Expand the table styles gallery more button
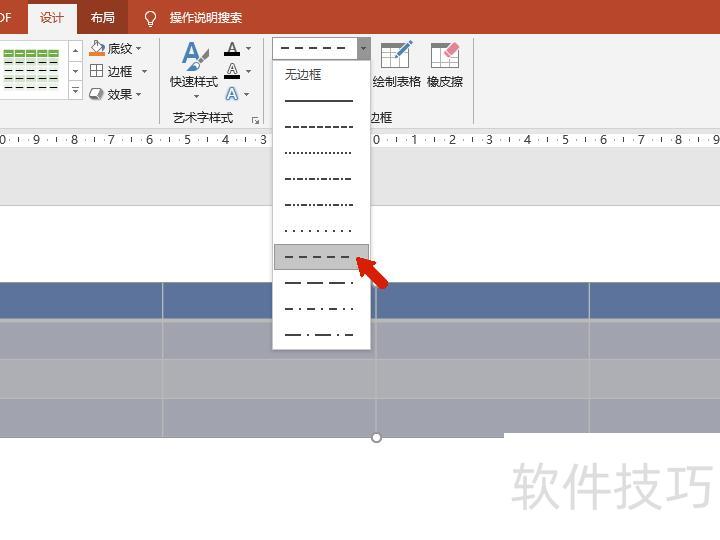Image resolution: width=720 pixels, height=540 pixels. (x=75, y=90)
